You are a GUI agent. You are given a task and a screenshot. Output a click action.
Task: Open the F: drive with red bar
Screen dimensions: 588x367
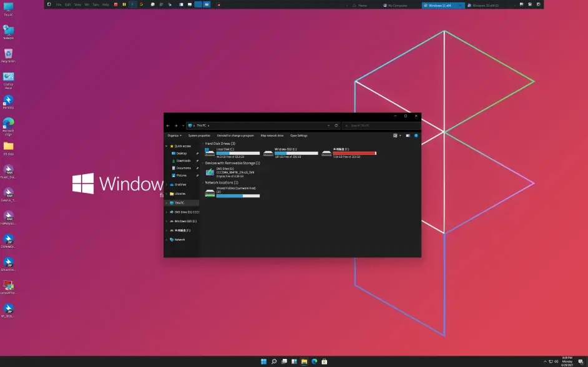click(349, 153)
